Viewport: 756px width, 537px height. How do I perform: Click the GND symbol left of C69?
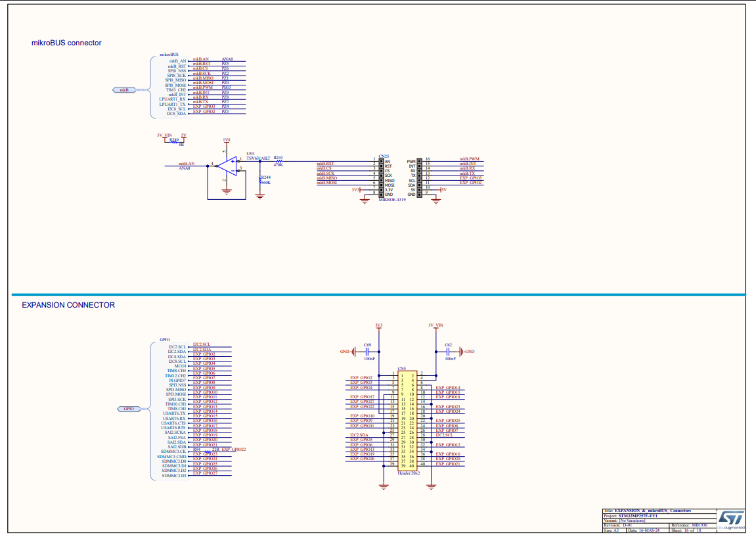347,352
